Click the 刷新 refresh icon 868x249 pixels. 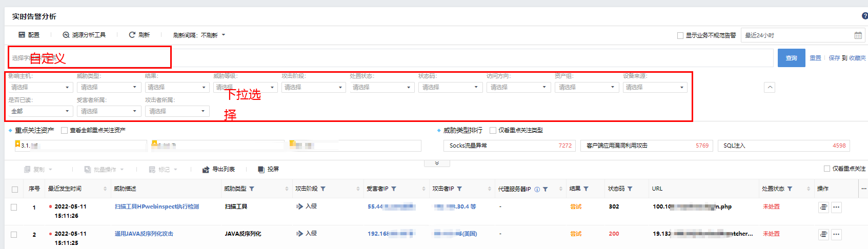132,35
